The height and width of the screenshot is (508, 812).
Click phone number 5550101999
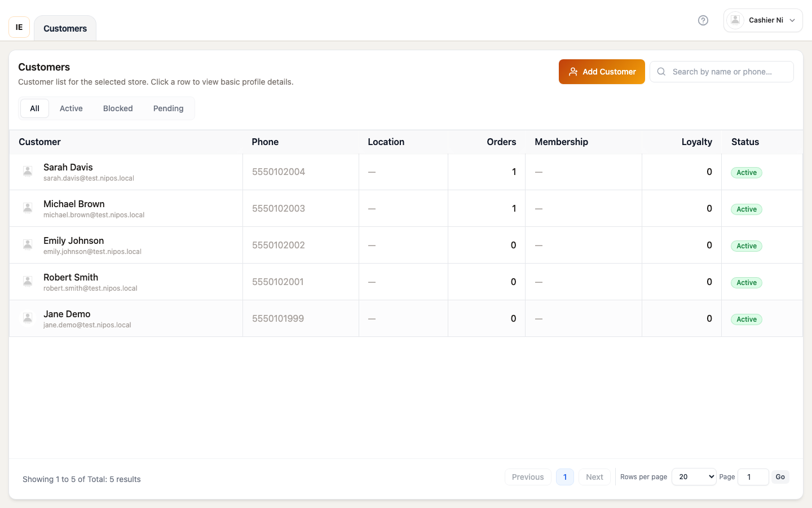(x=278, y=318)
